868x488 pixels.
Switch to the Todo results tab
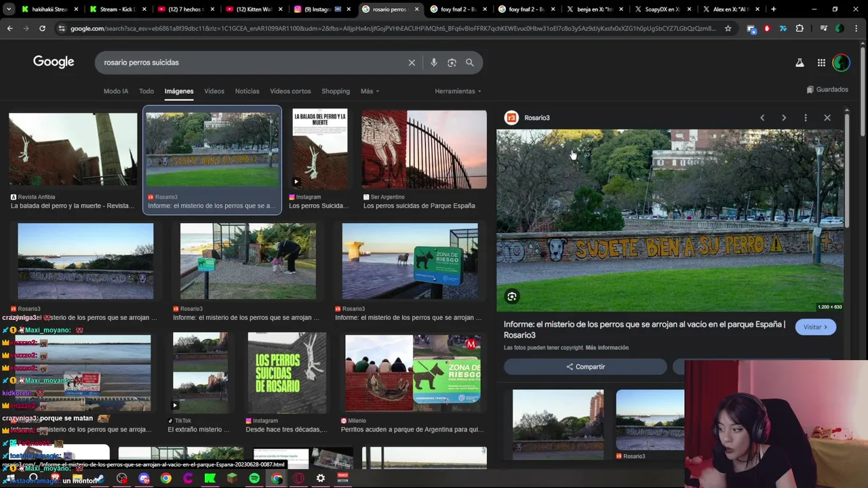pos(146,91)
